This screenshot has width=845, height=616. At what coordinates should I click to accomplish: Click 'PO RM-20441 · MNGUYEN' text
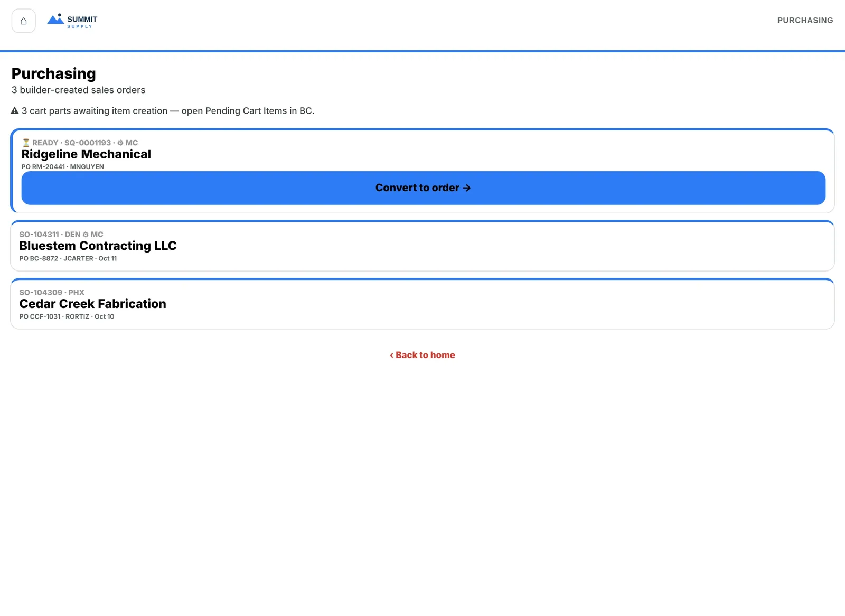[x=63, y=167]
